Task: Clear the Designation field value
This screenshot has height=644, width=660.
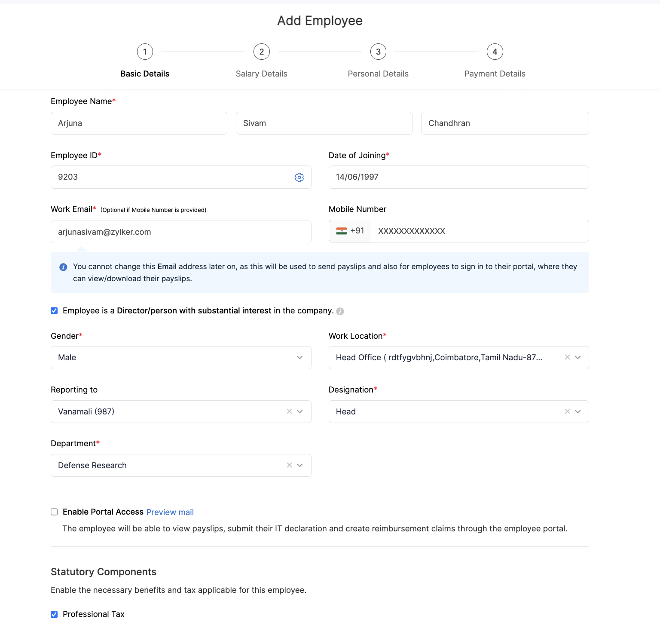Action: click(x=567, y=411)
